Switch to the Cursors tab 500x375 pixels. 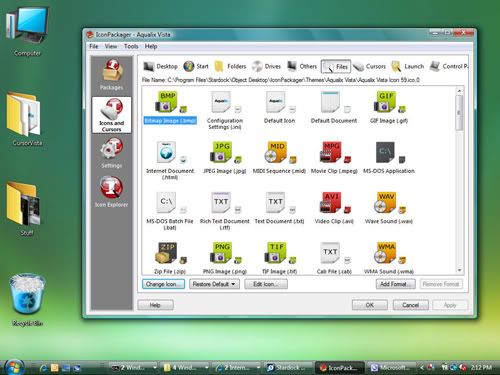coord(369,66)
